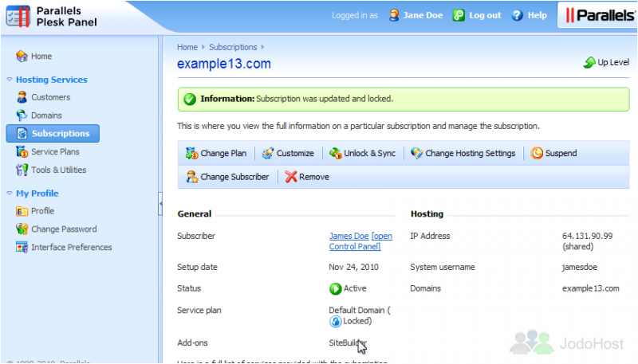
Task: Click the Change Subscriber icon
Action: (191, 177)
